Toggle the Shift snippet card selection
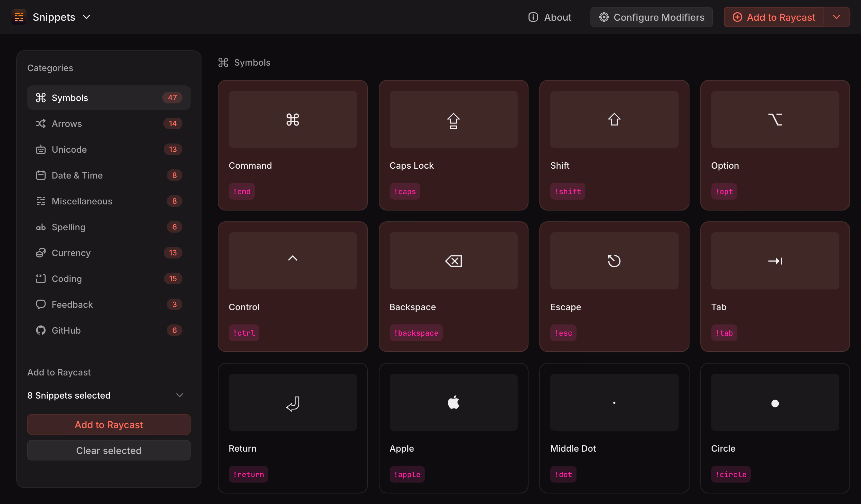This screenshot has width=861, height=504. (614, 145)
